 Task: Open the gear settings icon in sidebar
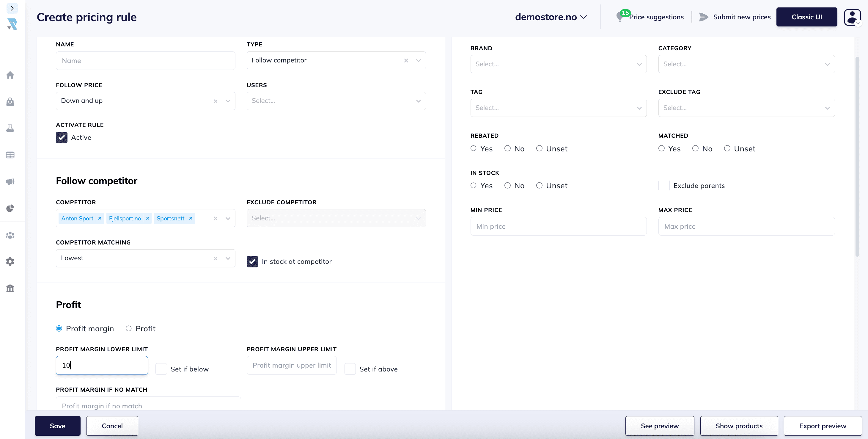(10, 261)
